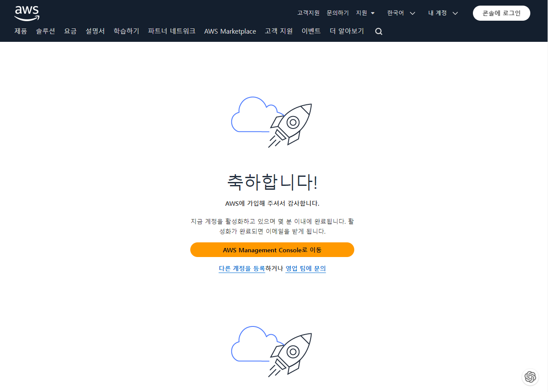Follow the 영업 팀에 문의 link

point(305,268)
